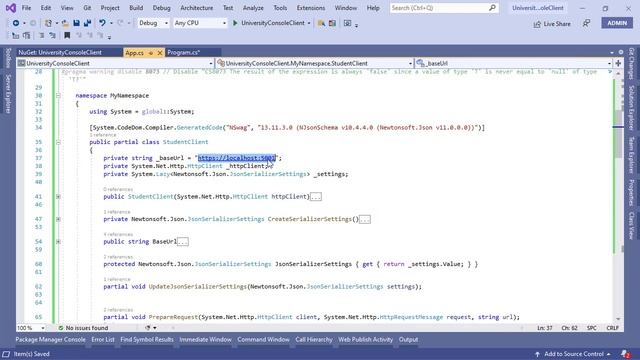Start UniversityConsoleClient with green play icon
Screen dimensions: 640x360
tap(235, 23)
